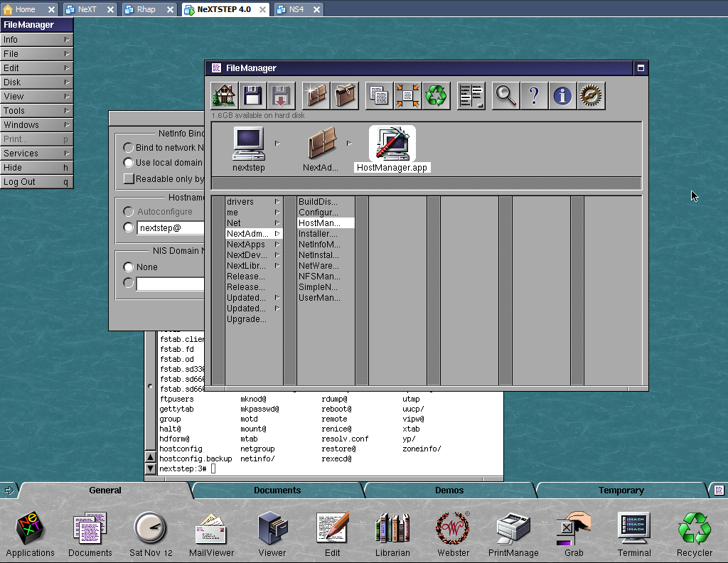728x563 pixels.
Task: Open the gear preferences toolbar icon
Action: coord(591,95)
